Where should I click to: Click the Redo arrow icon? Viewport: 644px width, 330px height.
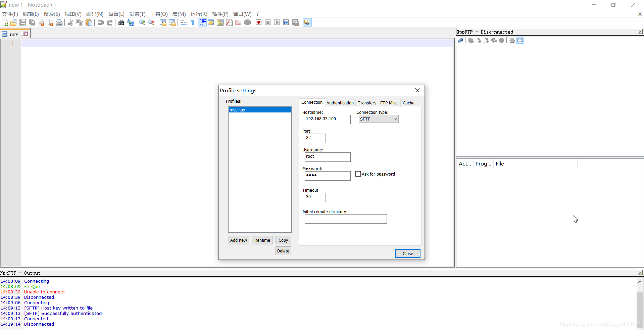pyautogui.click(x=109, y=22)
